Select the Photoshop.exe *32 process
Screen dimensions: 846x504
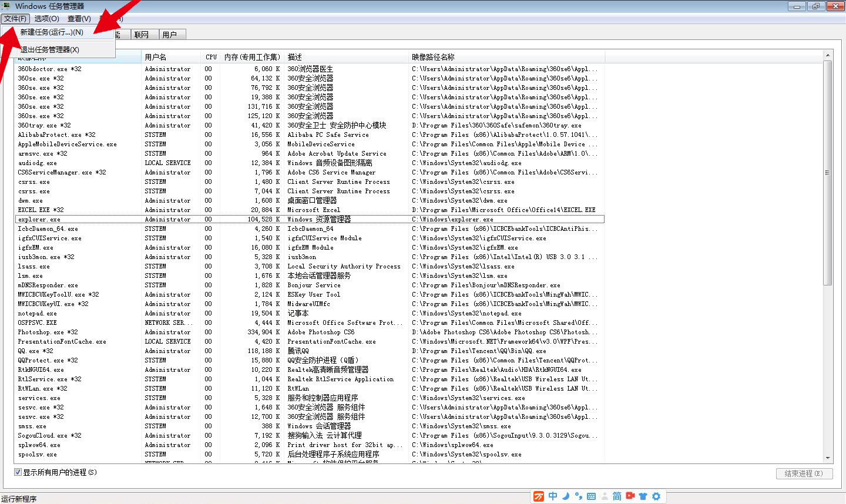click(x=48, y=332)
